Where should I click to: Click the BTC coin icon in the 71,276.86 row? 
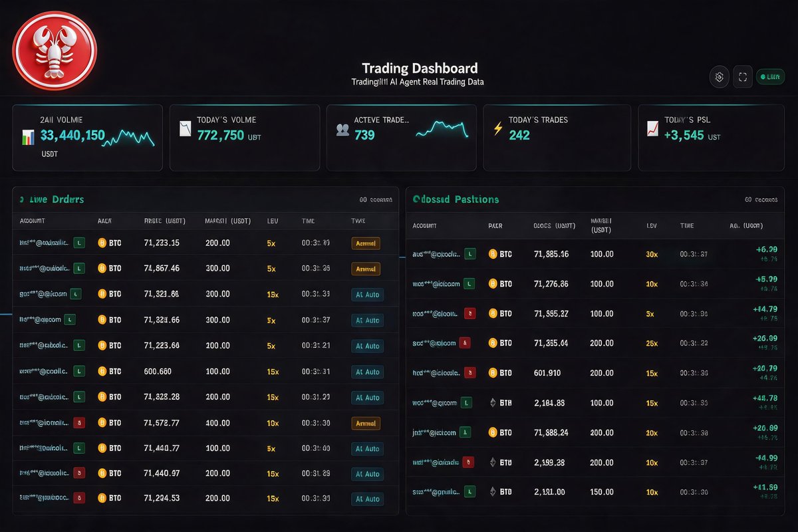coord(493,284)
